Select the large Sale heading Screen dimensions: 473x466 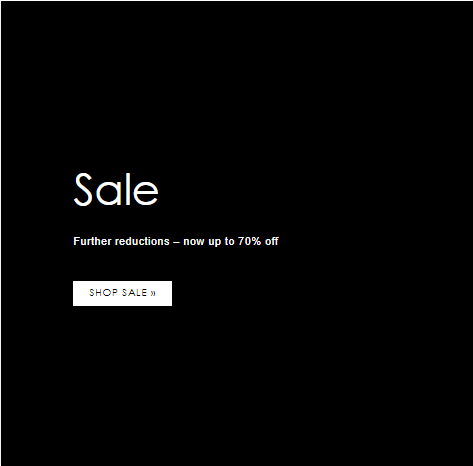point(116,189)
